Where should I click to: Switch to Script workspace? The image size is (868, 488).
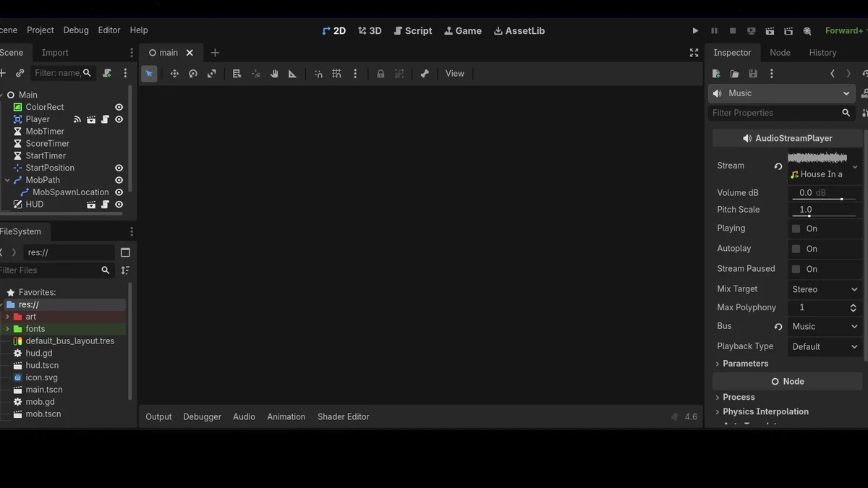pos(413,30)
